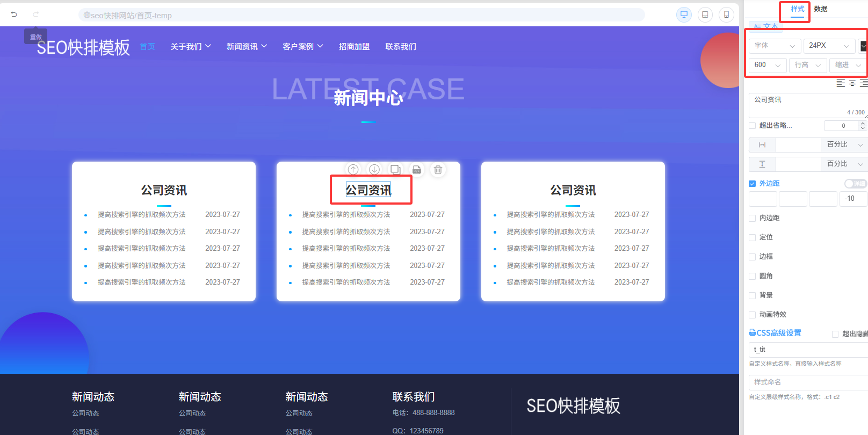Open the 样式 tab
Image resolution: width=868 pixels, height=435 pixels.
point(797,9)
